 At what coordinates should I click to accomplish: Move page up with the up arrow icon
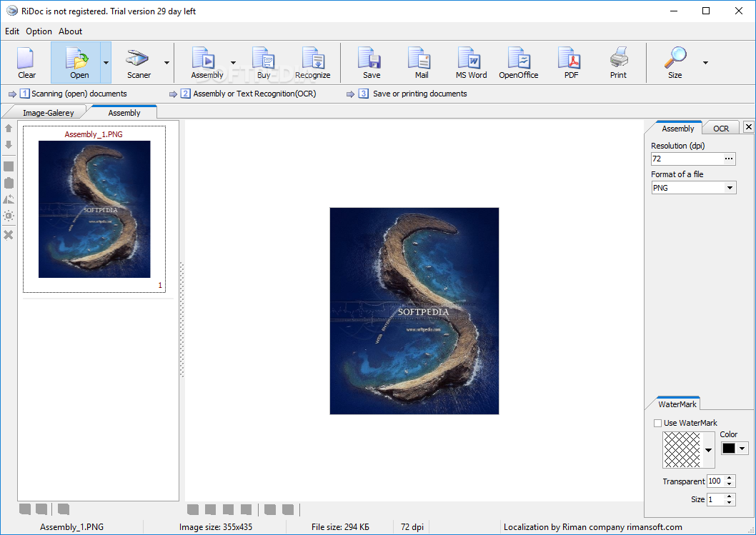(9, 128)
